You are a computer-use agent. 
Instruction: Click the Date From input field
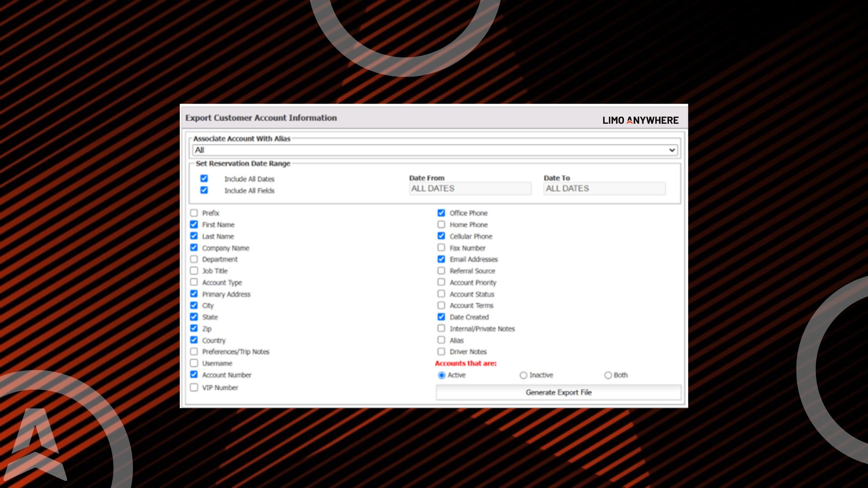click(x=470, y=189)
